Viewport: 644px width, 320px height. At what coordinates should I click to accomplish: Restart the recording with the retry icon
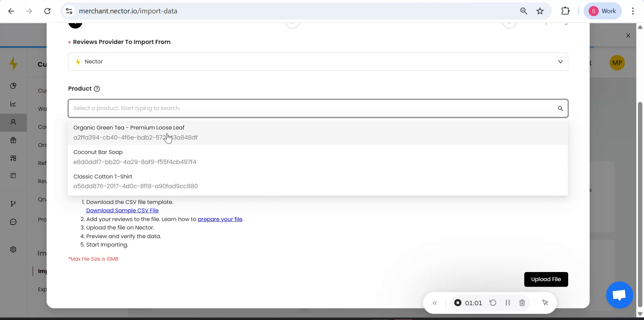pos(493,303)
